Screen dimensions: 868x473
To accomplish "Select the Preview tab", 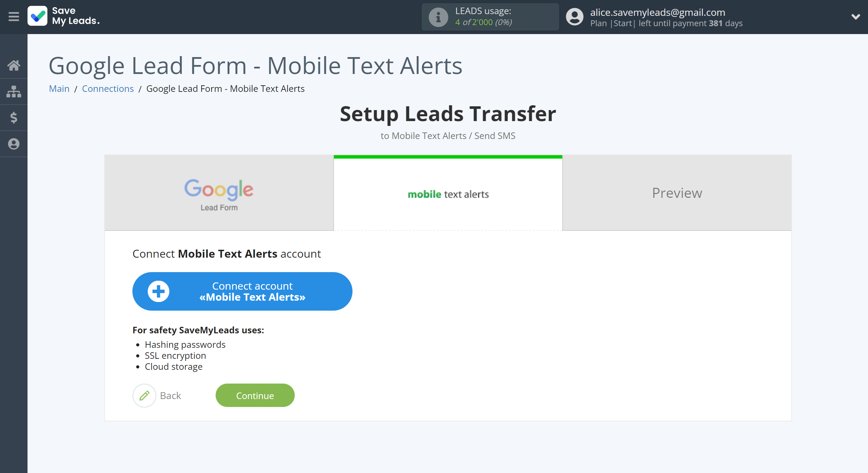I will pyautogui.click(x=677, y=192).
